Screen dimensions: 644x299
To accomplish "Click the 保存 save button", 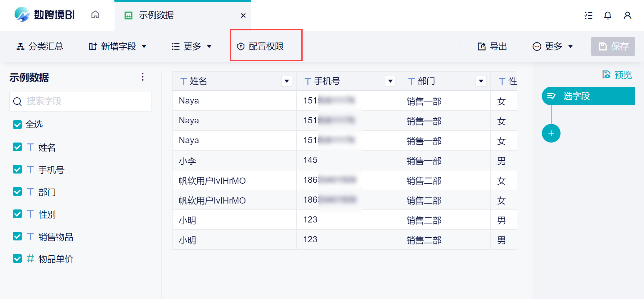I will click(613, 46).
